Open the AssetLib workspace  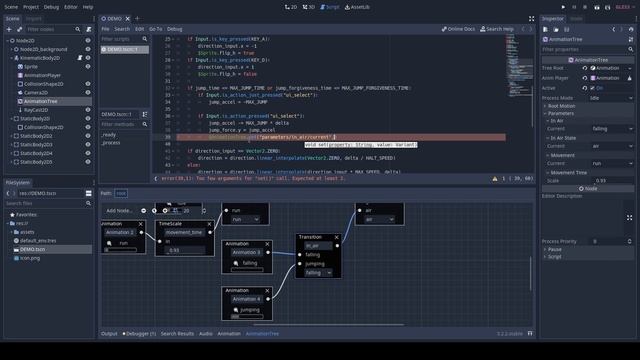(357, 7)
